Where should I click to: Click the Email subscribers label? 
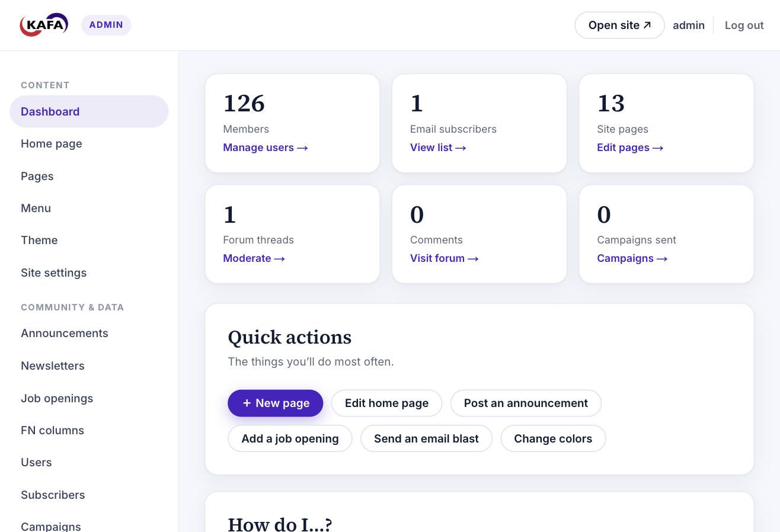[x=453, y=129]
